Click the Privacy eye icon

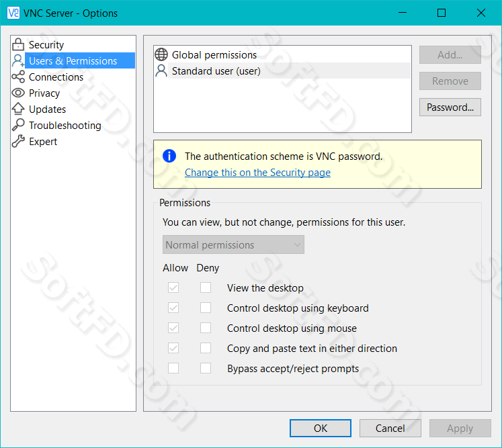click(18, 93)
